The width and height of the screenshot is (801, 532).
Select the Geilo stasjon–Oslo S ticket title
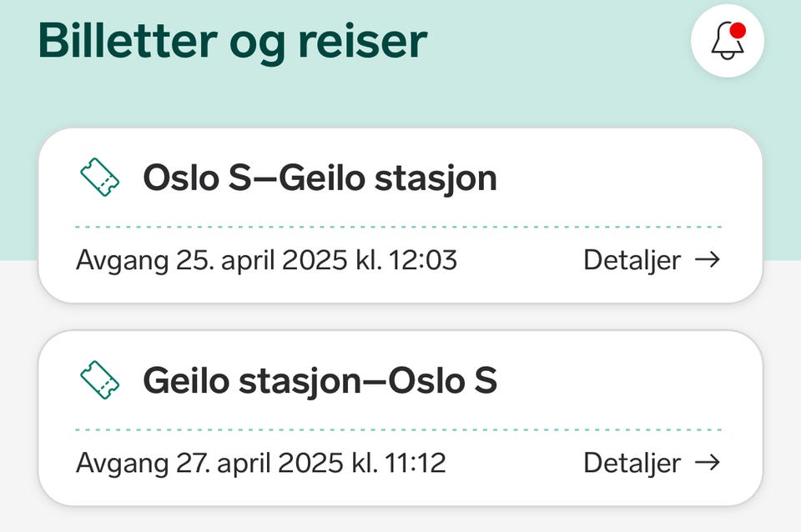pyautogui.click(x=320, y=381)
